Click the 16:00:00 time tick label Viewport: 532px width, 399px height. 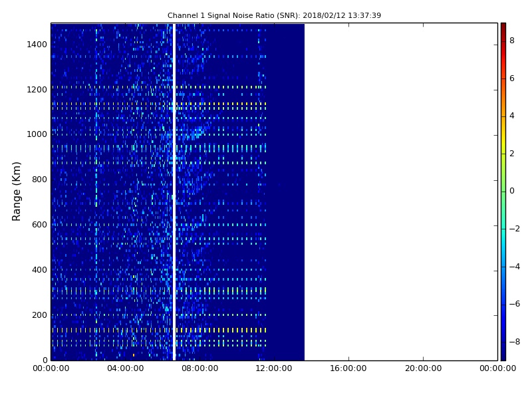(348, 368)
